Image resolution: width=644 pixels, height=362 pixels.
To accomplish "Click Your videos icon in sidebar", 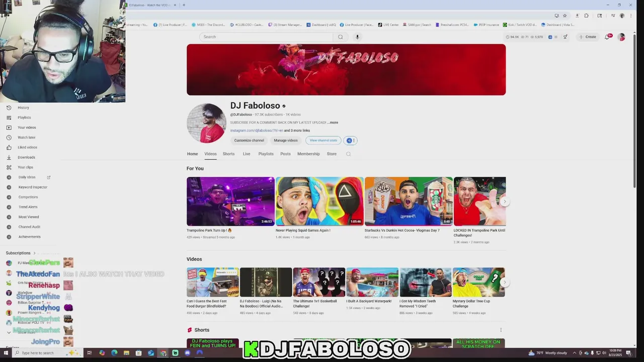I will coord(9,128).
